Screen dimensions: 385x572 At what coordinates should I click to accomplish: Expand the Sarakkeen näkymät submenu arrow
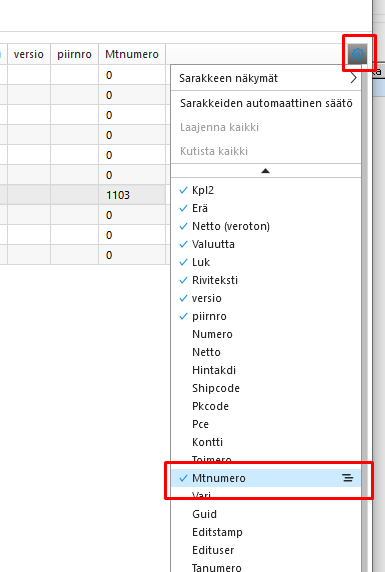[353, 78]
